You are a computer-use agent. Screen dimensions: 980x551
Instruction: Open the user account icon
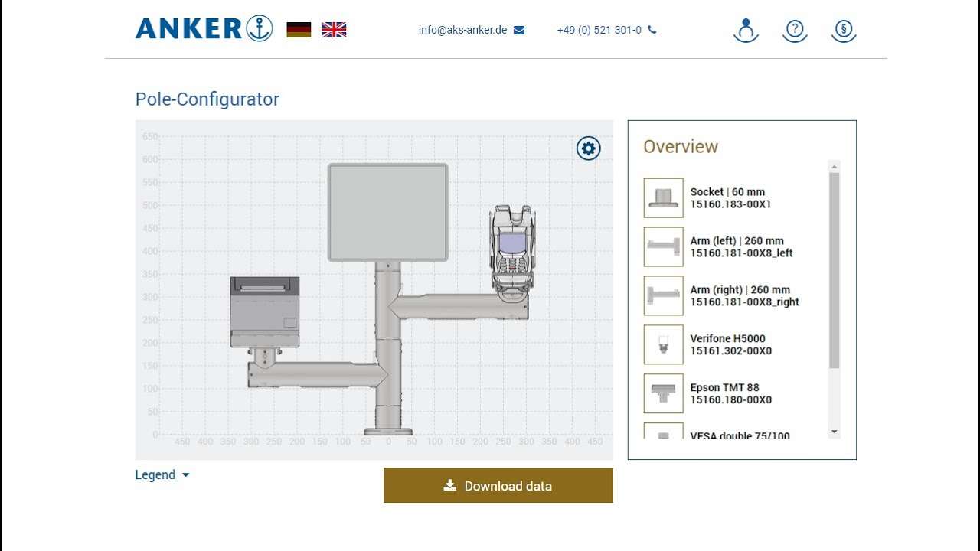pyautogui.click(x=746, y=31)
